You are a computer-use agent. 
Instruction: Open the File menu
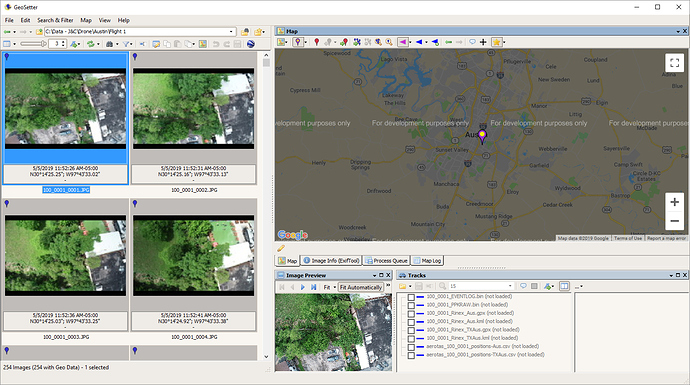coord(9,20)
